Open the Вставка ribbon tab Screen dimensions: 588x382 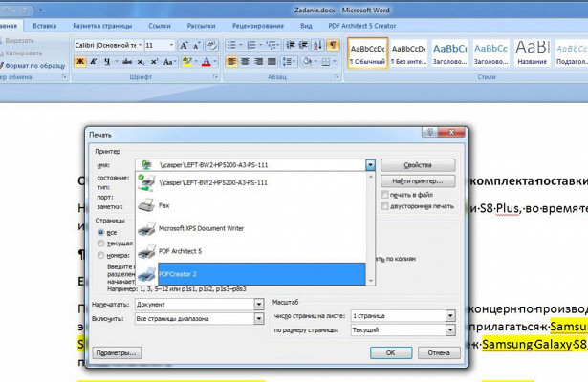click(x=45, y=26)
